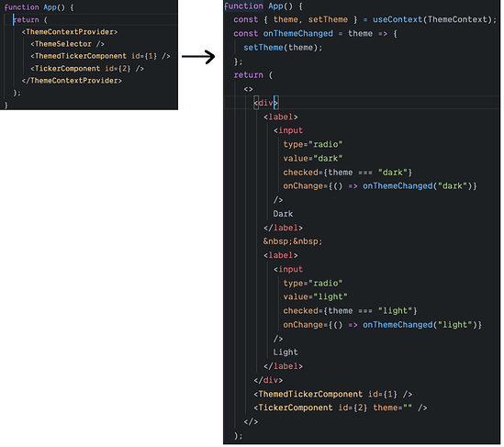Viewport: 504px width, 447px height.
Task: Click the ThemeSelector tag in the left snippet
Action: click(67, 44)
